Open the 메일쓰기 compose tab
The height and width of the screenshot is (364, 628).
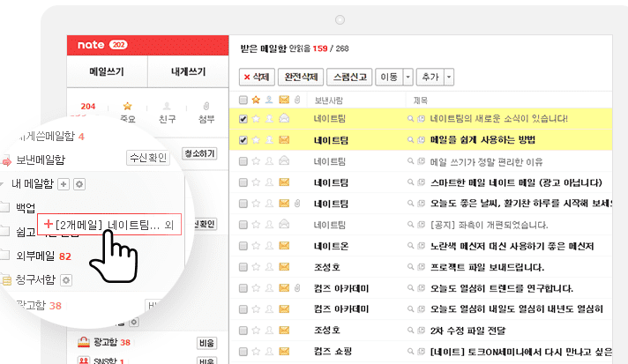tap(107, 71)
